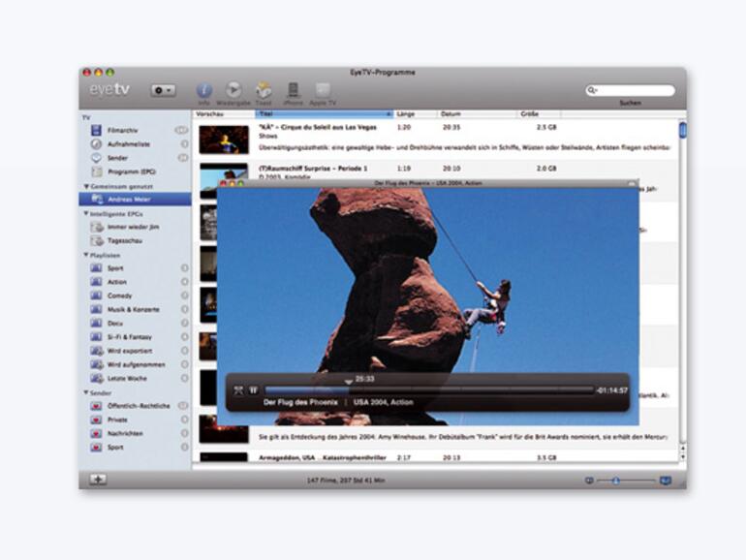746x560 pixels.
Task: Pause playback in the video overlay
Action: pyautogui.click(x=253, y=390)
